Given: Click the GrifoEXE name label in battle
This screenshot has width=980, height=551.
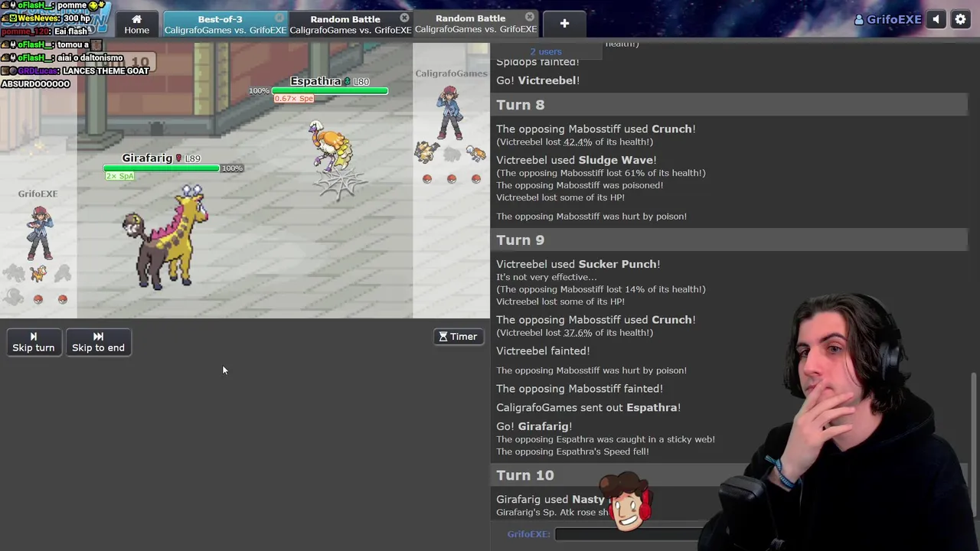Looking at the screenshot, I should pyautogui.click(x=38, y=194).
